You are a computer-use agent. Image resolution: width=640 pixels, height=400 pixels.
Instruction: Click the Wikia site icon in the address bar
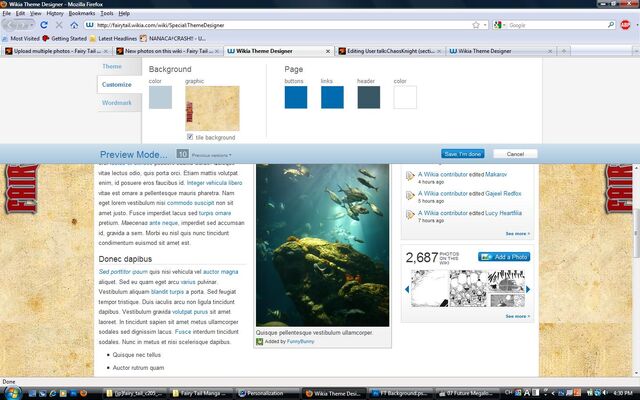click(x=89, y=25)
